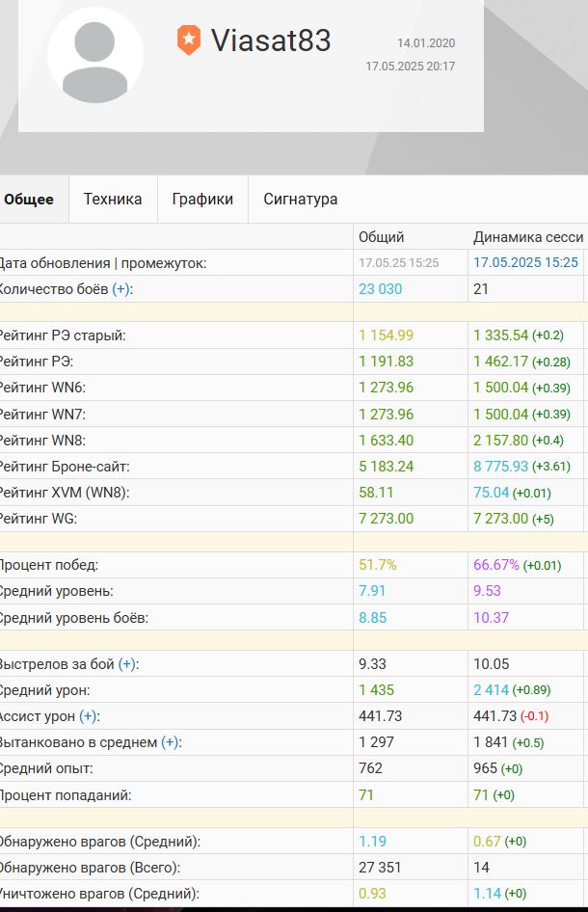
Task: Click the overall WN8 rating value 1 633.40
Action: point(386,440)
